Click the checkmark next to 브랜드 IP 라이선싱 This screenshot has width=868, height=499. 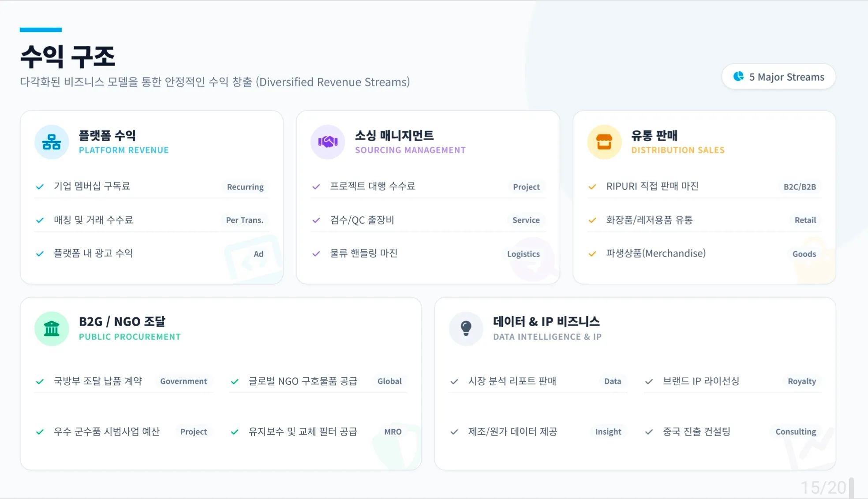tap(649, 382)
